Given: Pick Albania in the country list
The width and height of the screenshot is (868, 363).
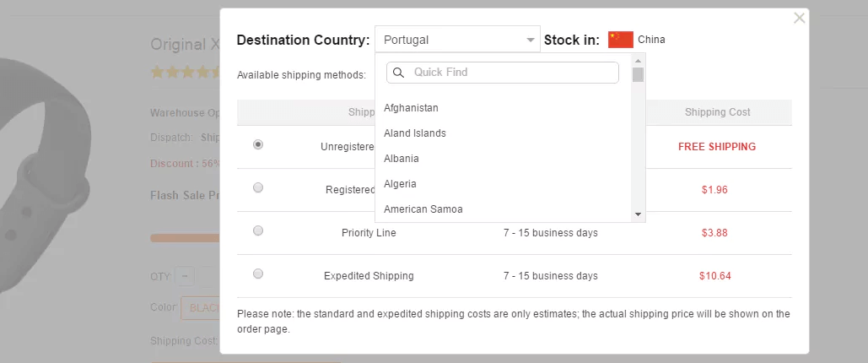Looking at the screenshot, I should (401, 159).
